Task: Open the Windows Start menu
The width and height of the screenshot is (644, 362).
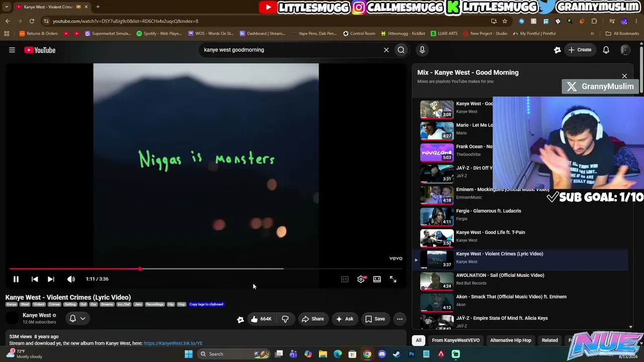Action: pyautogui.click(x=189, y=354)
